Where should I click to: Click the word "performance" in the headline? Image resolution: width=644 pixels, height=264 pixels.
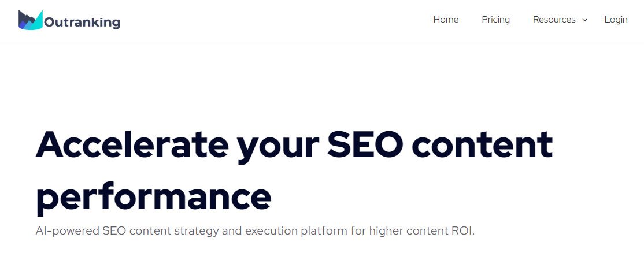153,196
